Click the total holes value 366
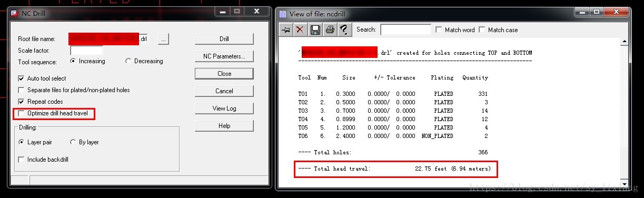 (483, 152)
